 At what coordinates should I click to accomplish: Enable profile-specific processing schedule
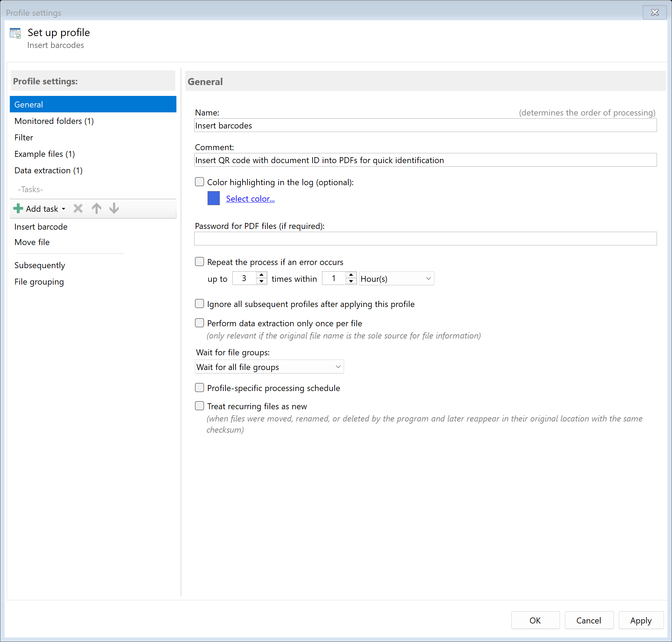199,388
